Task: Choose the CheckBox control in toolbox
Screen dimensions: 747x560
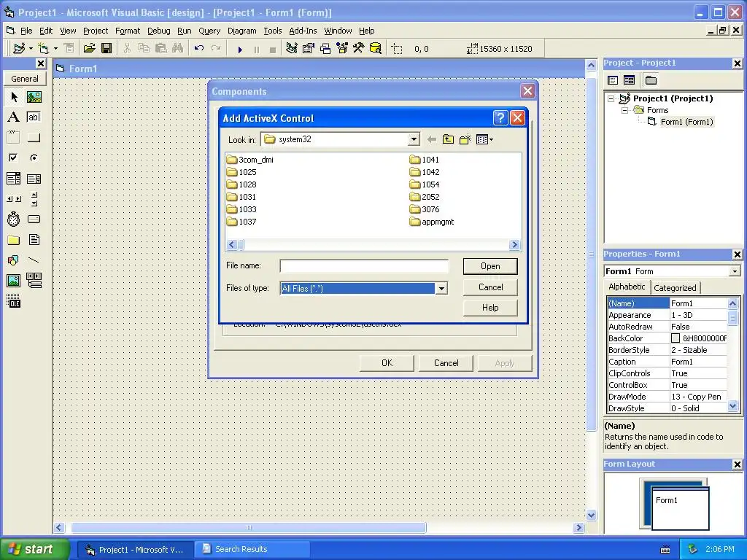Action: pyautogui.click(x=14, y=157)
